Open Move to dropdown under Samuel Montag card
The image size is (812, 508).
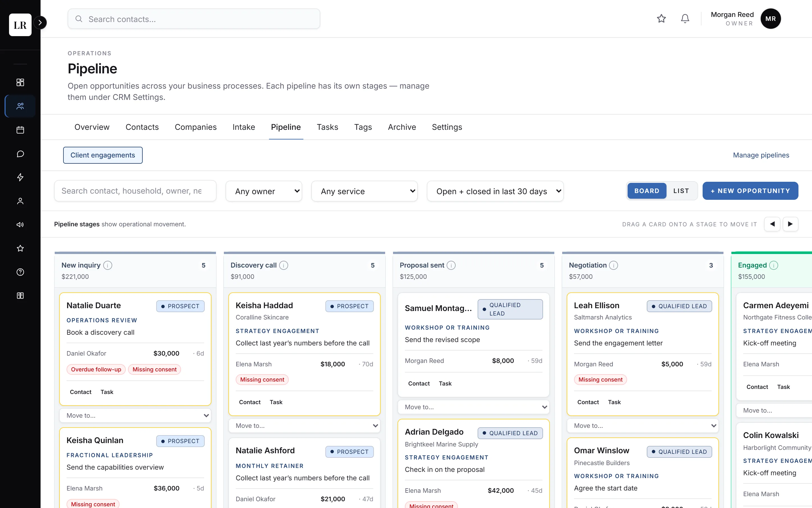(x=473, y=407)
